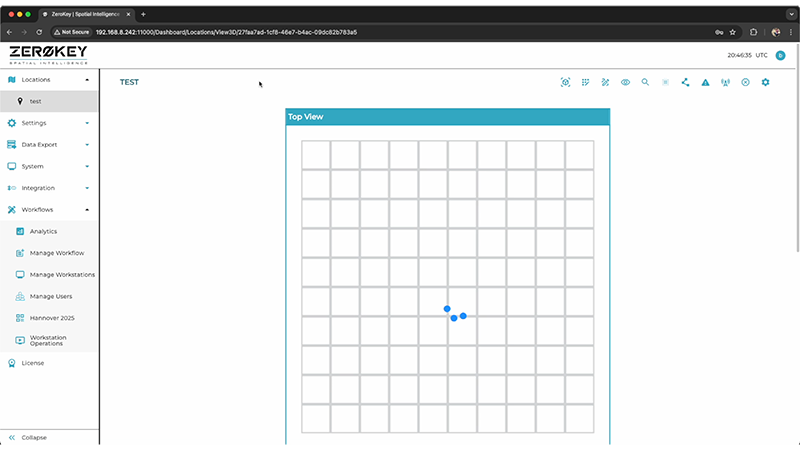Click the circled X icon in toolbar

tap(745, 82)
